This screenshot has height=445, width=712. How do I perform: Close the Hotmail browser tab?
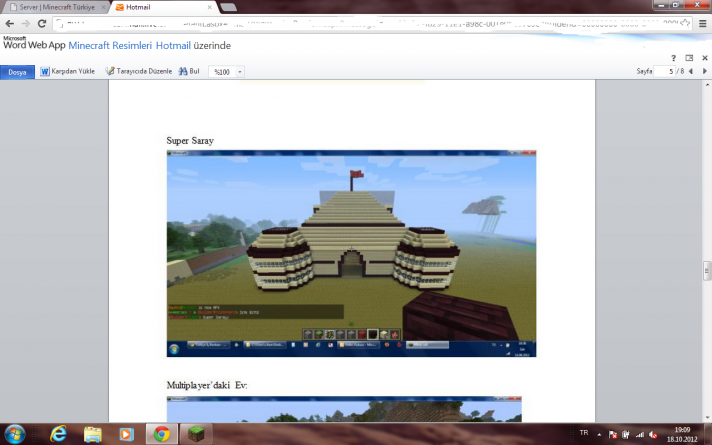pyautogui.click(x=210, y=7)
